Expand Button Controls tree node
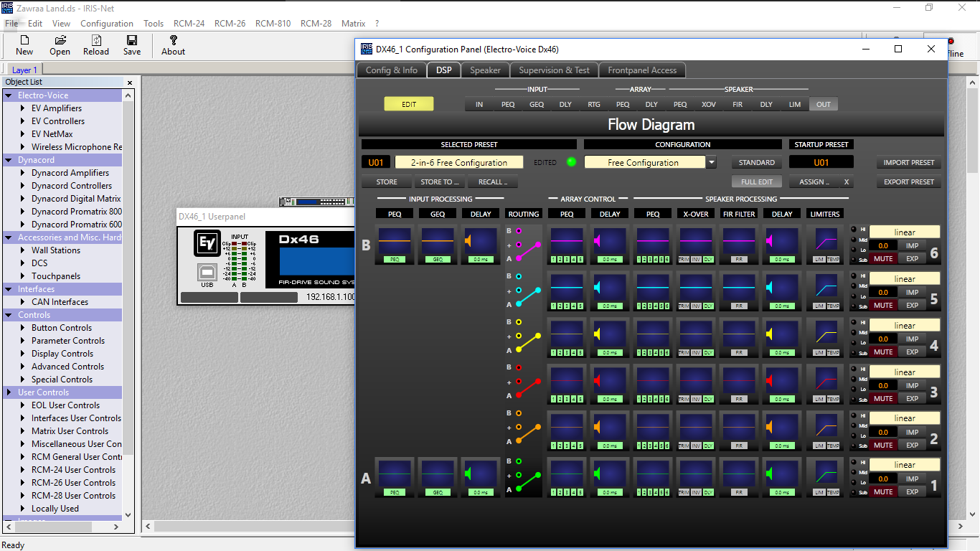 coord(23,328)
